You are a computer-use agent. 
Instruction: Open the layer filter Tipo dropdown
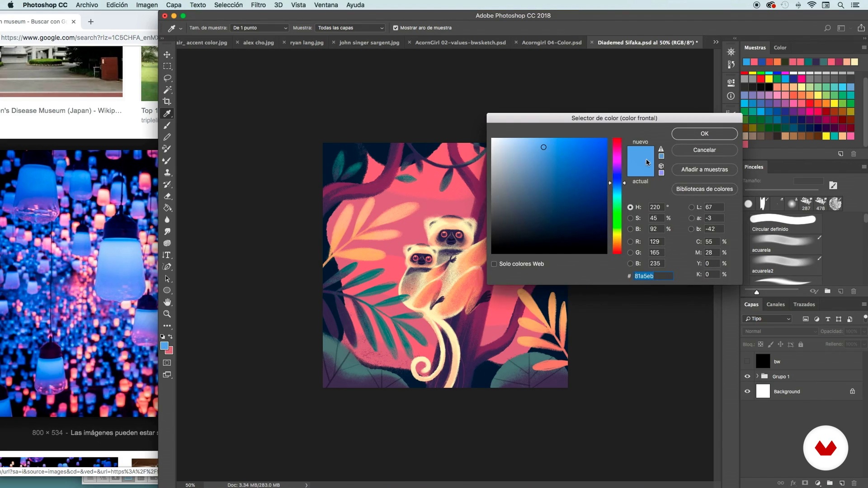pyautogui.click(x=768, y=319)
